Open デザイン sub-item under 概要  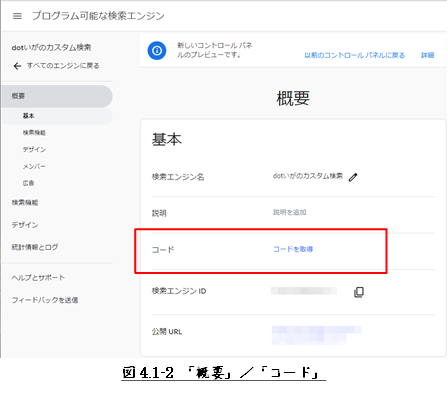[34, 149]
